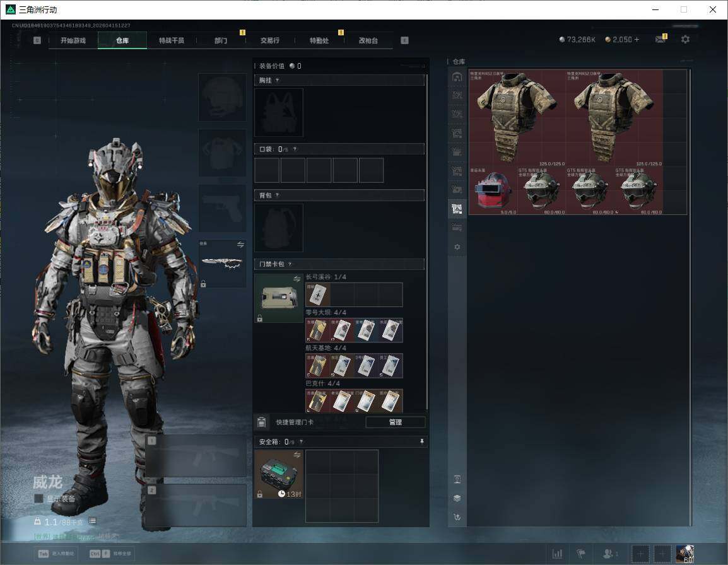This screenshot has width=728, height=565.
Task: Go to the 交易行 tab
Action: click(270, 40)
